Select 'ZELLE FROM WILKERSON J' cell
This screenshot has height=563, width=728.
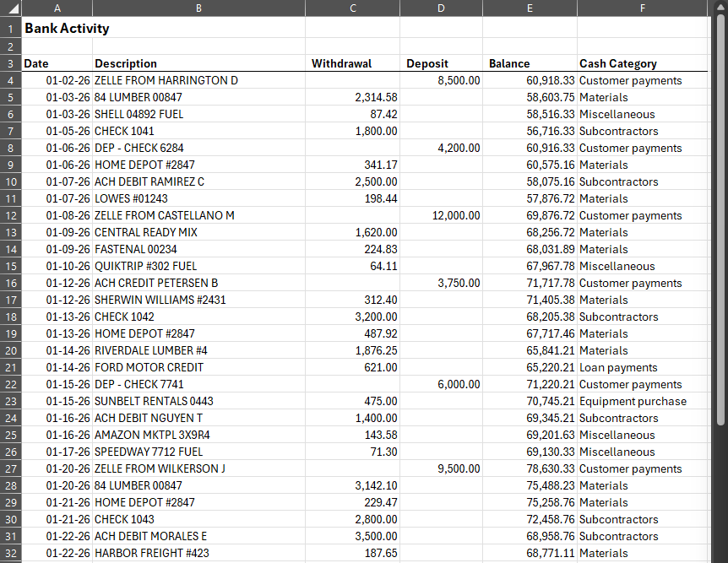point(198,469)
